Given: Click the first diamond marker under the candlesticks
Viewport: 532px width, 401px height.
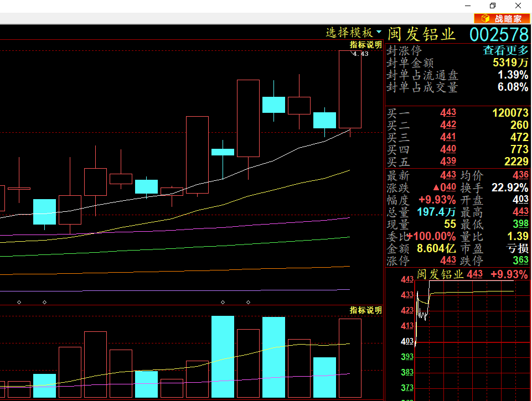Looking at the screenshot, I should pyautogui.click(x=19, y=302).
